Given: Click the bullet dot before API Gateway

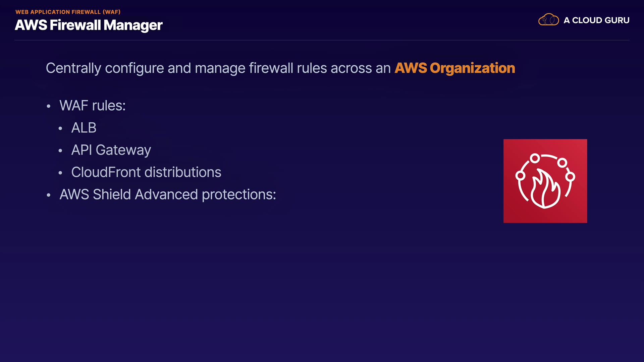Looking at the screenshot, I should [x=60, y=151].
